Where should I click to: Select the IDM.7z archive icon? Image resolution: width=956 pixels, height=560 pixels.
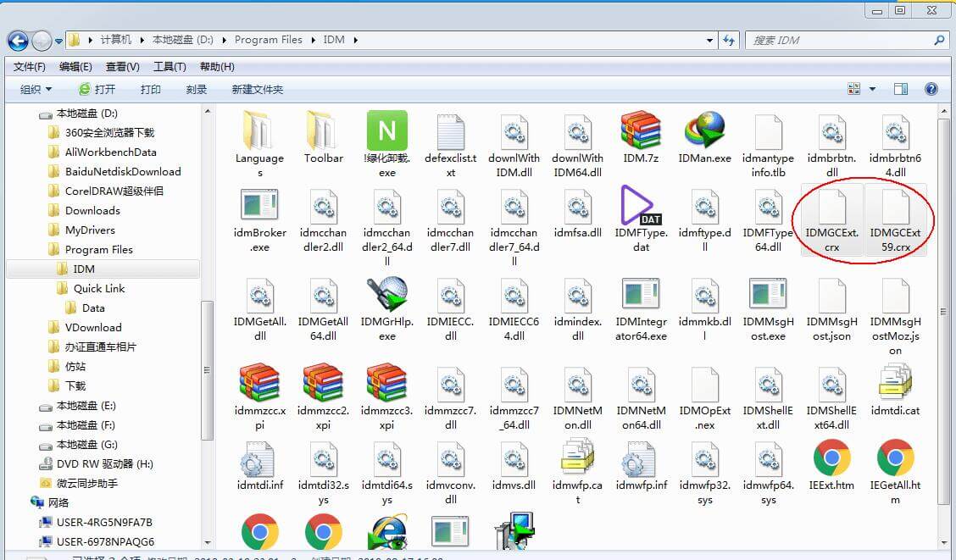(641, 130)
